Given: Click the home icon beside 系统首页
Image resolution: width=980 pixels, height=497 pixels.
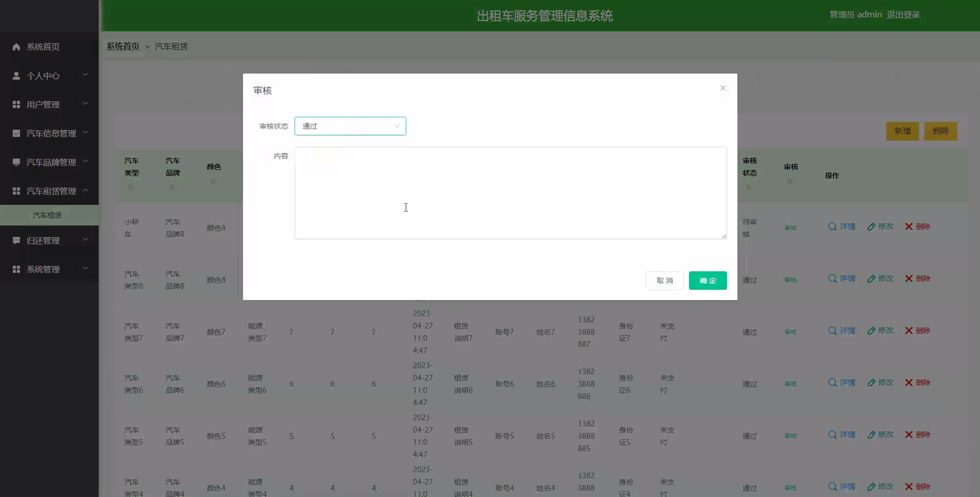Looking at the screenshot, I should 16,47.
